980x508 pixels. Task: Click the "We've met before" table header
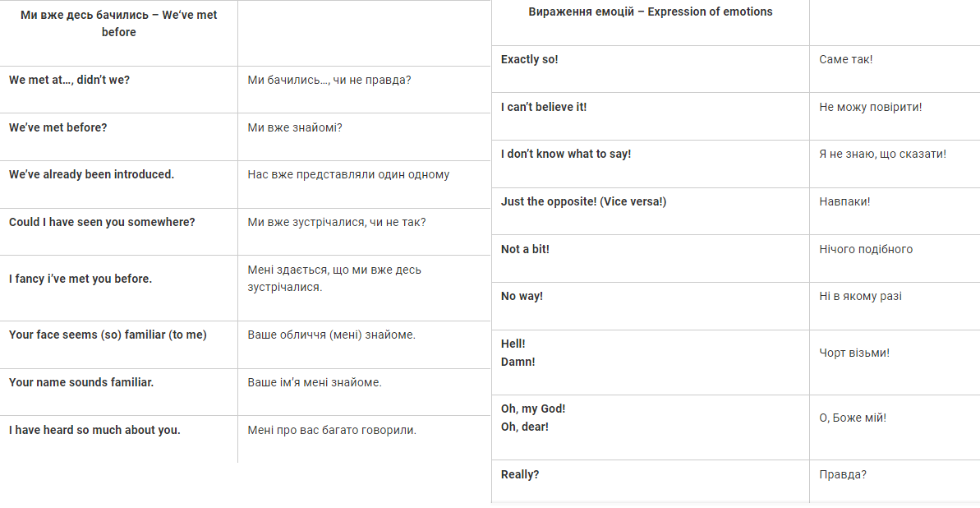(118, 24)
